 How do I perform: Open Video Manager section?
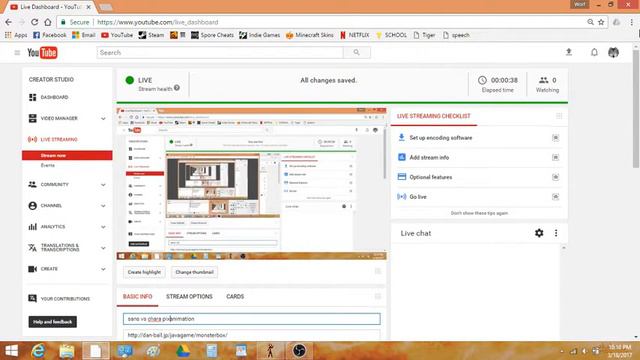coord(59,118)
